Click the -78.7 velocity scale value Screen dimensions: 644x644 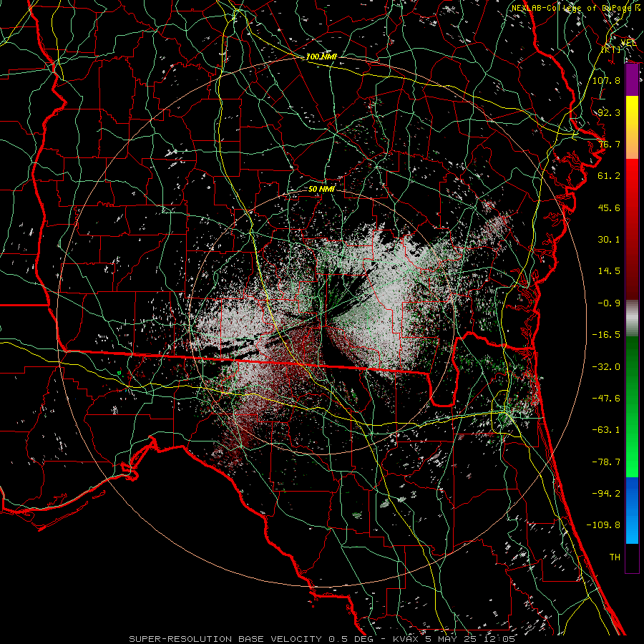click(x=606, y=462)
